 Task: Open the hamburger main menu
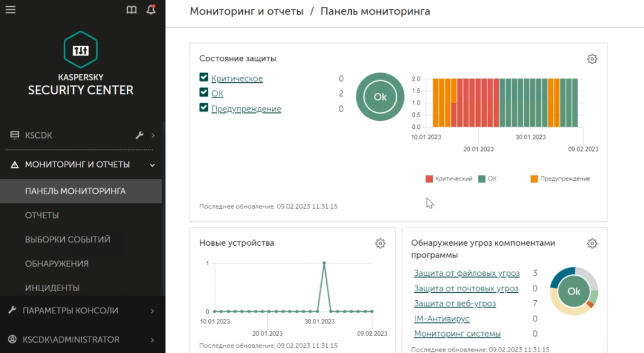pos(11,10)
